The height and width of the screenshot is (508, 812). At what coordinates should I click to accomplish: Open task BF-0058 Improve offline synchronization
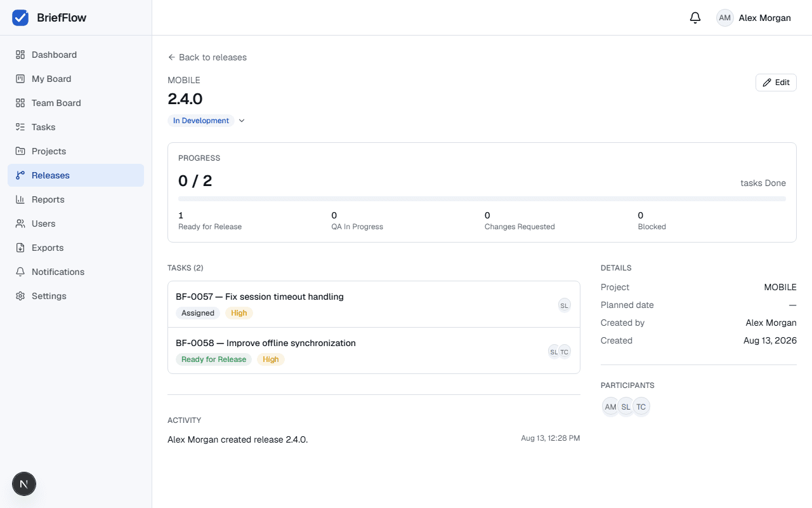point(374,351)
